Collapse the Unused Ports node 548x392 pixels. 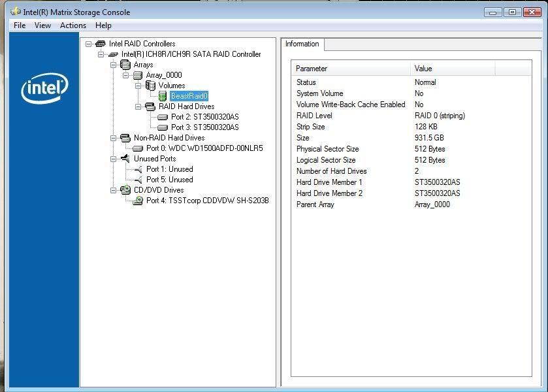[114, 159]
